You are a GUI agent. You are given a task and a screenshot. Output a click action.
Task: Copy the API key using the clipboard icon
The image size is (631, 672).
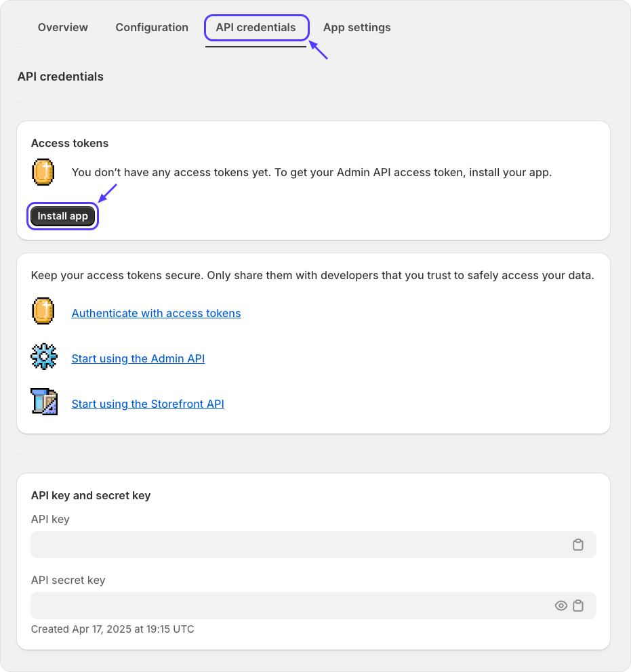[577, 545]
